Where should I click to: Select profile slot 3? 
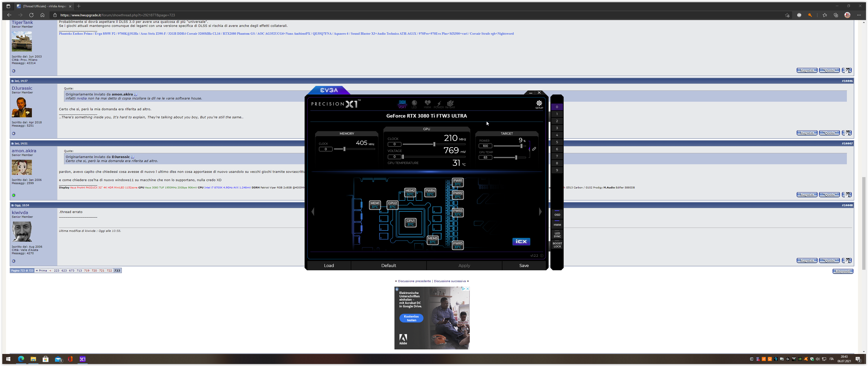coord(557,128)
